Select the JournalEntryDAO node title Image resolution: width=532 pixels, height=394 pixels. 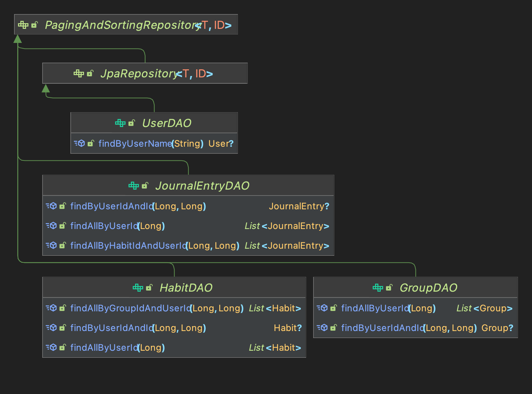coord(202,186)
